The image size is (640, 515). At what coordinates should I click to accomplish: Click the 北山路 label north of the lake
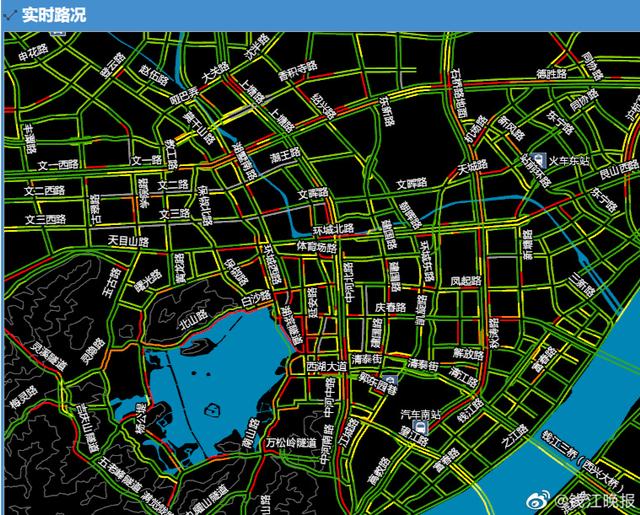(194, 320)
